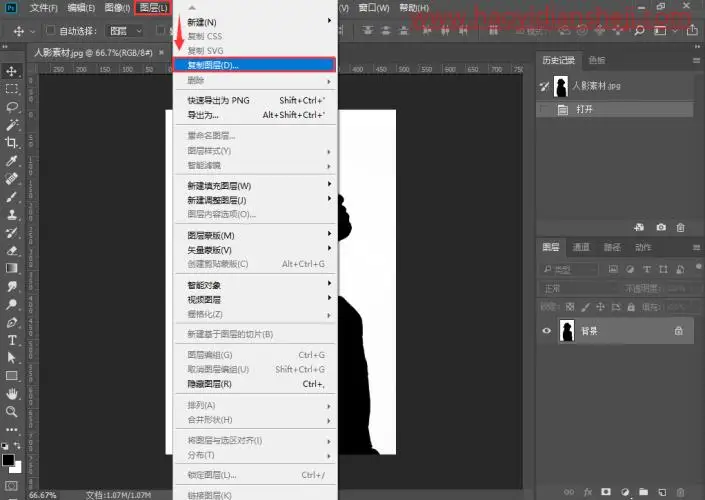Open the 编辑(E) menu

[81, 8]
